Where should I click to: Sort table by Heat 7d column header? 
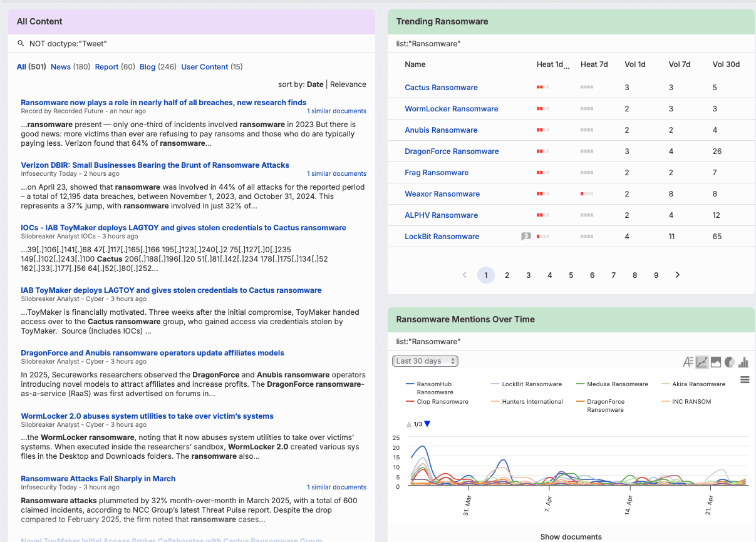(594, 64)
